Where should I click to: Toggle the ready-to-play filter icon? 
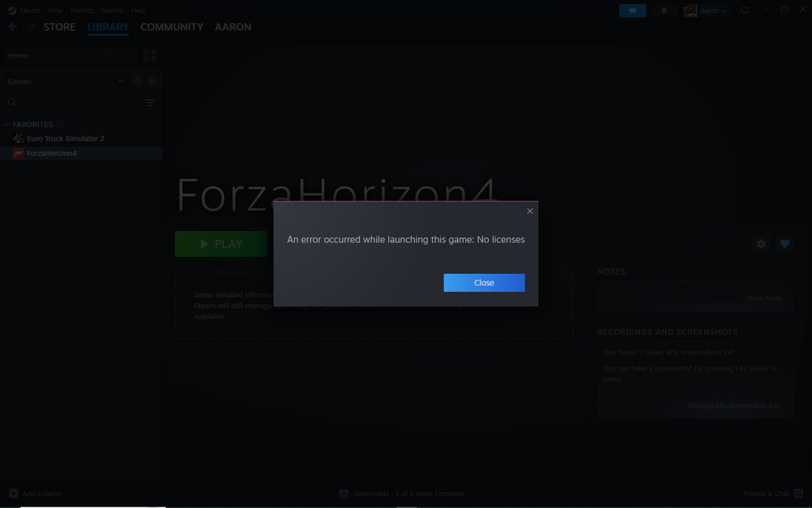(153, 81)
